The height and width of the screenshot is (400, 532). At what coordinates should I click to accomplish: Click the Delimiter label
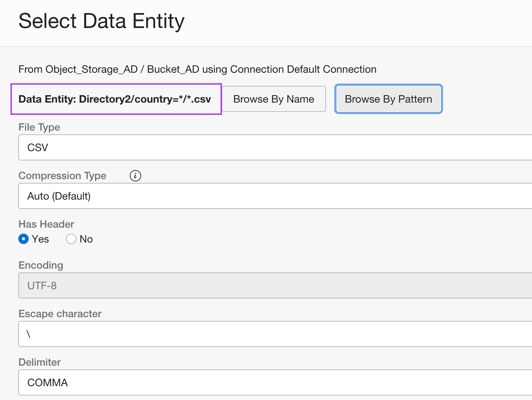[40, 362]
